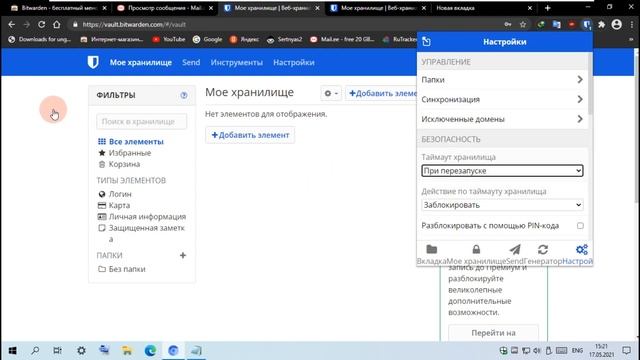
Task: Click the password key icon in address bar
Action: [508, 24]
